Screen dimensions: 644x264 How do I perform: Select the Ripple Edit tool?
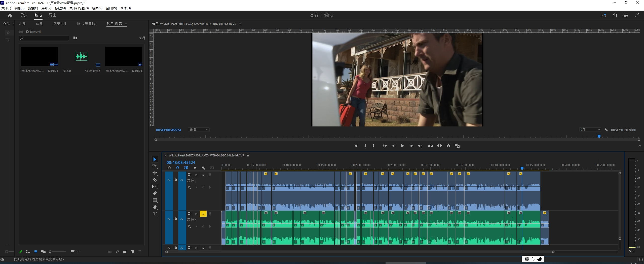(155, 173)
